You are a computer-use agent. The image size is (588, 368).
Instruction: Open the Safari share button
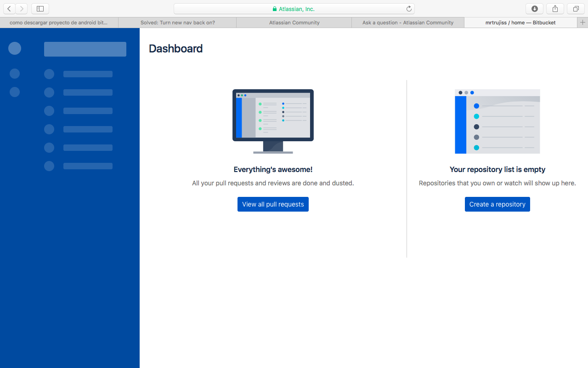(x=555, y=9)
